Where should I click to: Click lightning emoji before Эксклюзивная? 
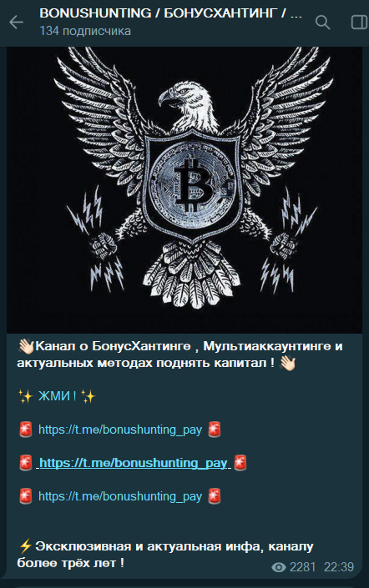(25, 547)
